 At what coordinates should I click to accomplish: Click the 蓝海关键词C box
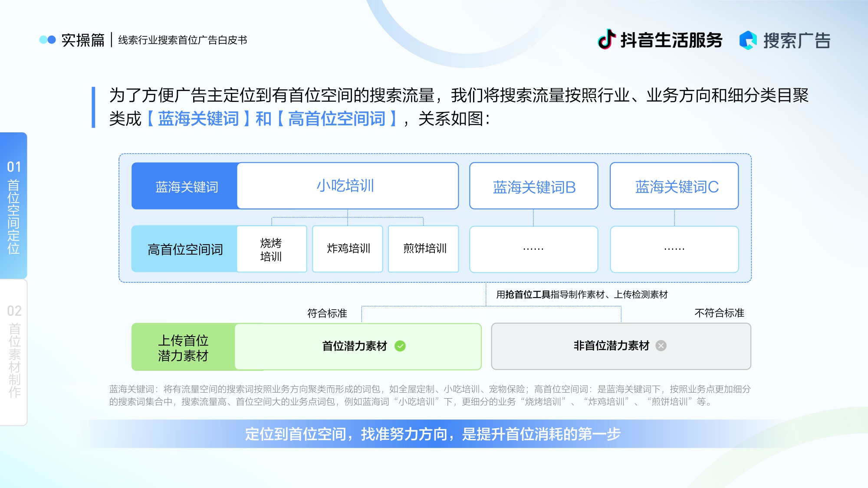point(674,186)
